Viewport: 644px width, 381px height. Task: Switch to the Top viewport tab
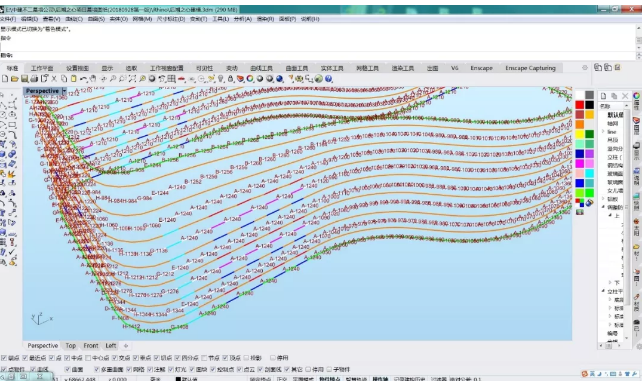point(71,346)
